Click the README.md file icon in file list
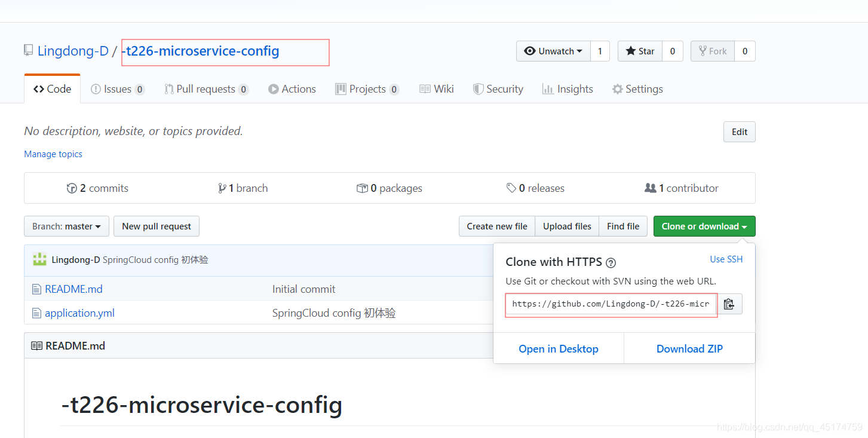This screenshot has width=868, height=438. point(36,289)
